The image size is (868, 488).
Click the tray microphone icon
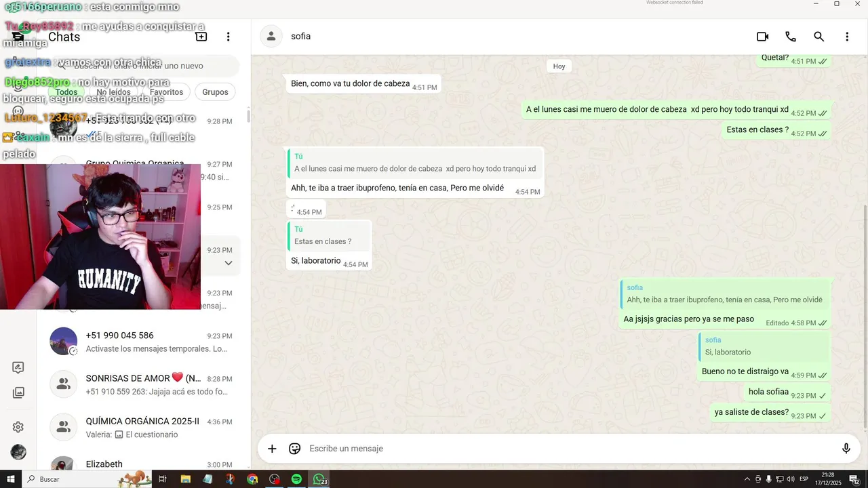(x=769, y=479)
